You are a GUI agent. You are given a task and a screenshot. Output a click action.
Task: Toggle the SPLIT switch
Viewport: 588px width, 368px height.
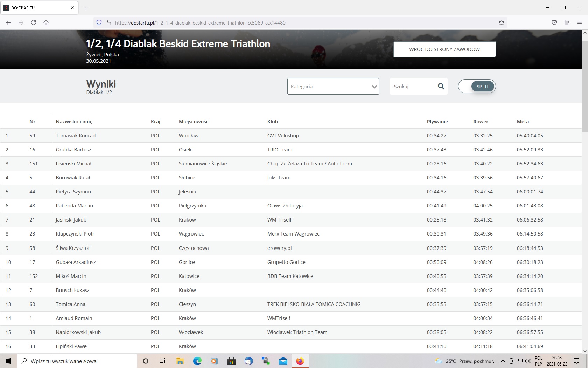tap(477, 86)
